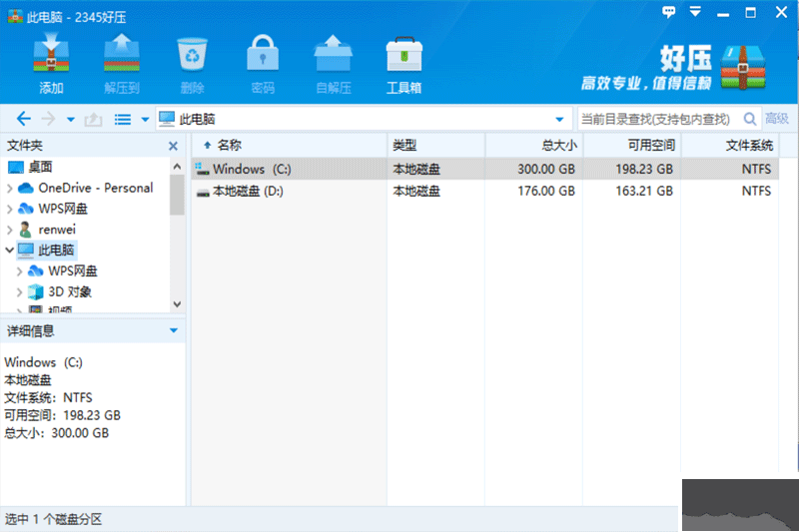Click the 163.21 GB free space cell
The height and width of the screenshot is (532, 799).
pos(644,192)
